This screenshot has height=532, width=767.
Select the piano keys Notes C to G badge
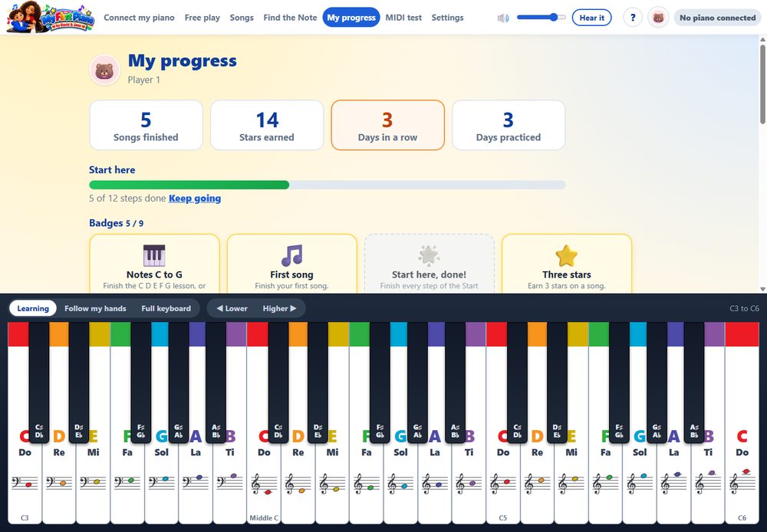coord(155,264)
